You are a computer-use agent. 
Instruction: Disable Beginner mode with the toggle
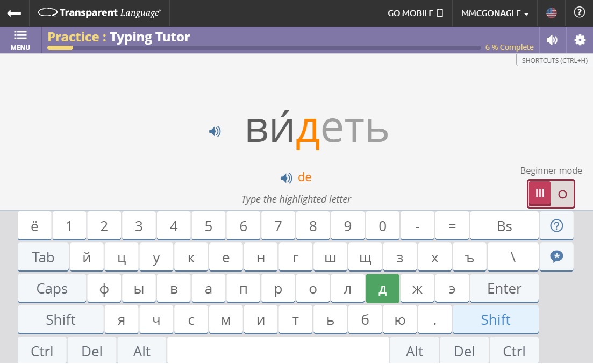tap(561, 193)
